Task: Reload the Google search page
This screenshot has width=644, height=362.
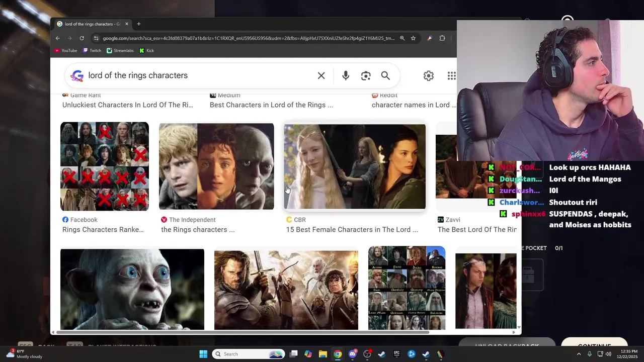Action: pyautogui.click(x=83, y=38)
